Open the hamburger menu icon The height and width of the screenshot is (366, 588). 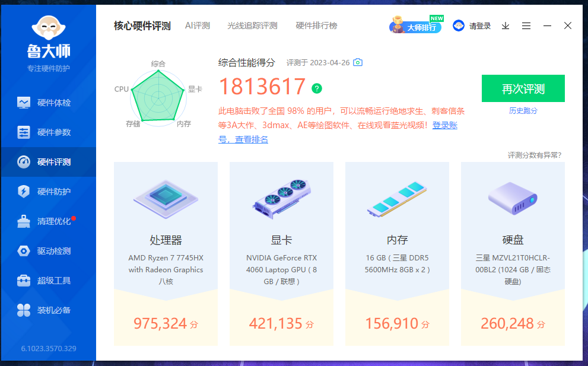(x=526, y=26)
